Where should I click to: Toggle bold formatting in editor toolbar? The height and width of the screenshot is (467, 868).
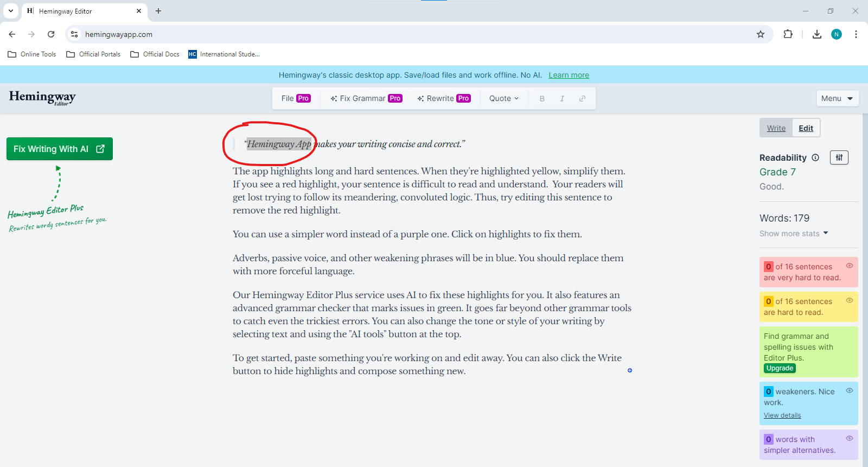pos(542,98)
